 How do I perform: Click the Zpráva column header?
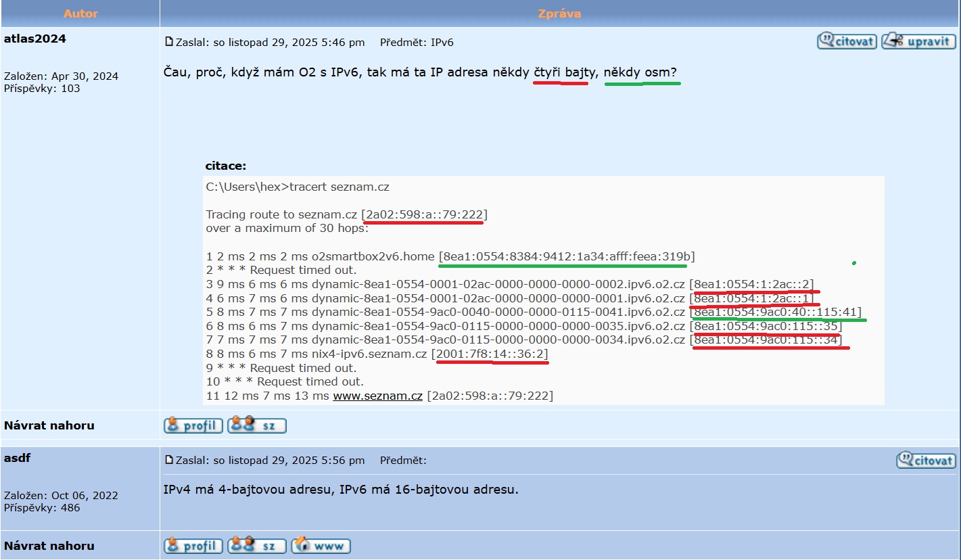point(559,14)
